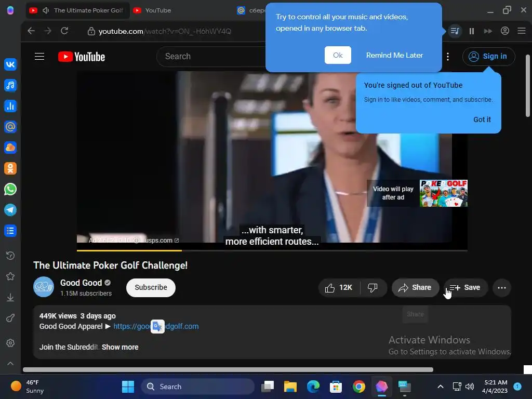
Task: Save the video to a playlist
Action: tap(465, 288)
